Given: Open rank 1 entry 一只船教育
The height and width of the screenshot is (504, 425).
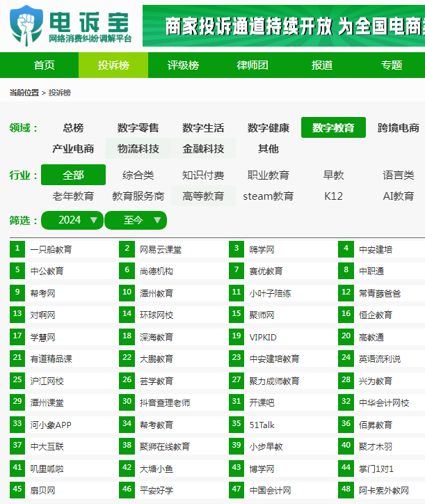Looking at the screenshot, I should (51, 249).
